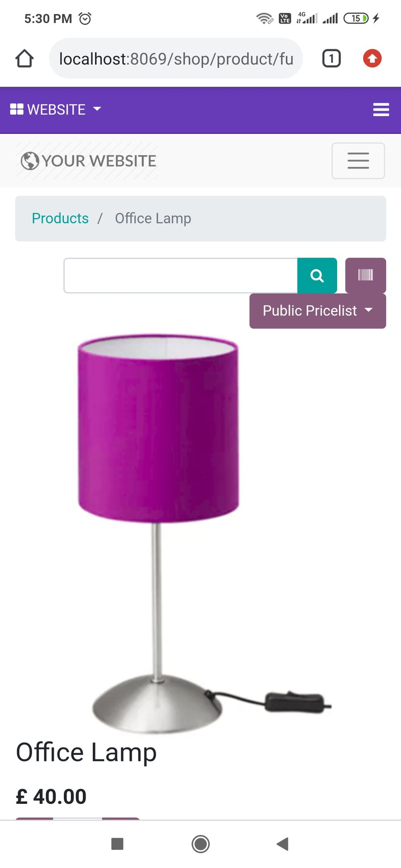Tap the localhost URL address bar

[176, 58]
